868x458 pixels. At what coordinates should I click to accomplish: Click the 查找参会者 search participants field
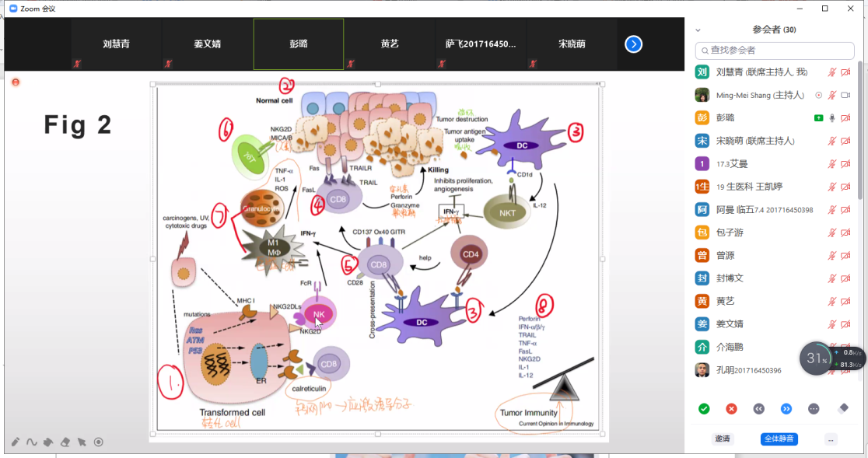click(x=775, y=51)
